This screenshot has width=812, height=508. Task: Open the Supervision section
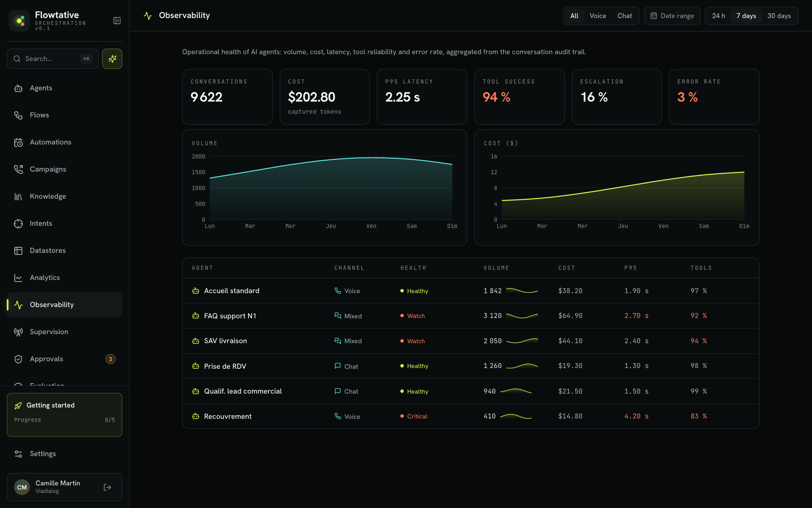(x=64, y=332)
